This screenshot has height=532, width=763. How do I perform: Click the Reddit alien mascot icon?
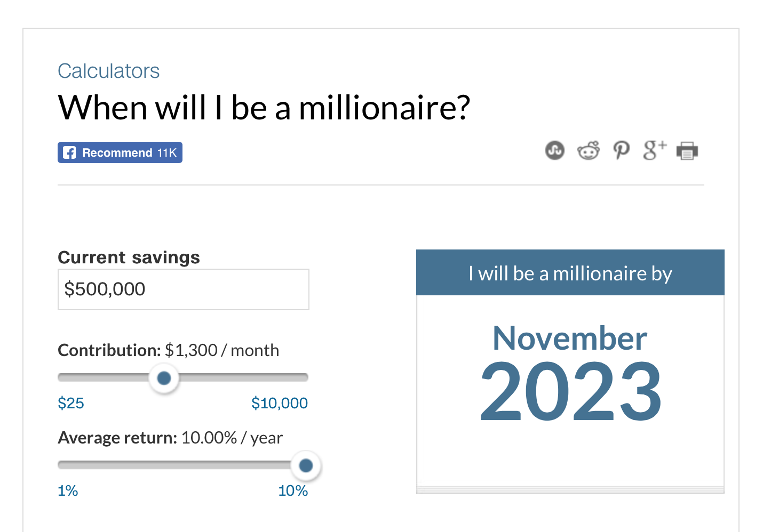pyautogui.click(x=588, y=151)
